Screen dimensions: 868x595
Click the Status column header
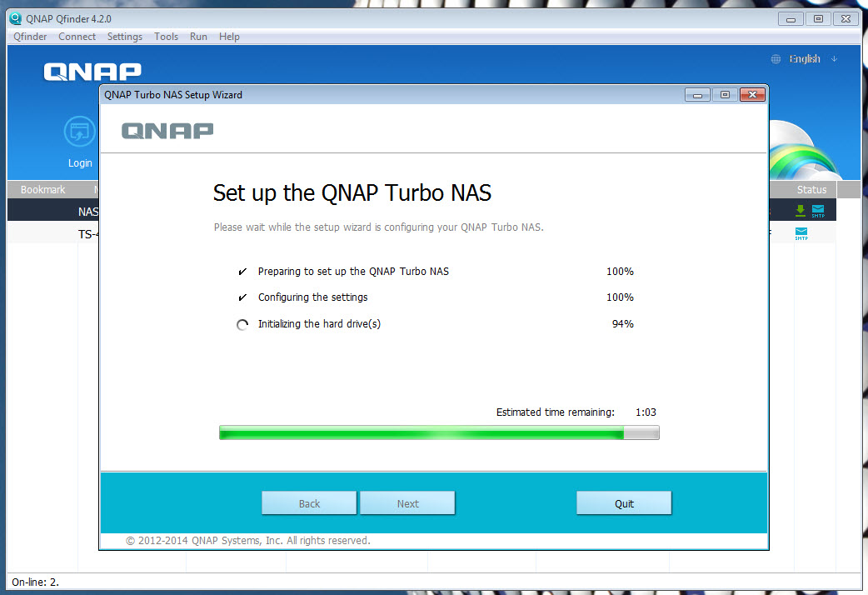(x=811, y=189)
